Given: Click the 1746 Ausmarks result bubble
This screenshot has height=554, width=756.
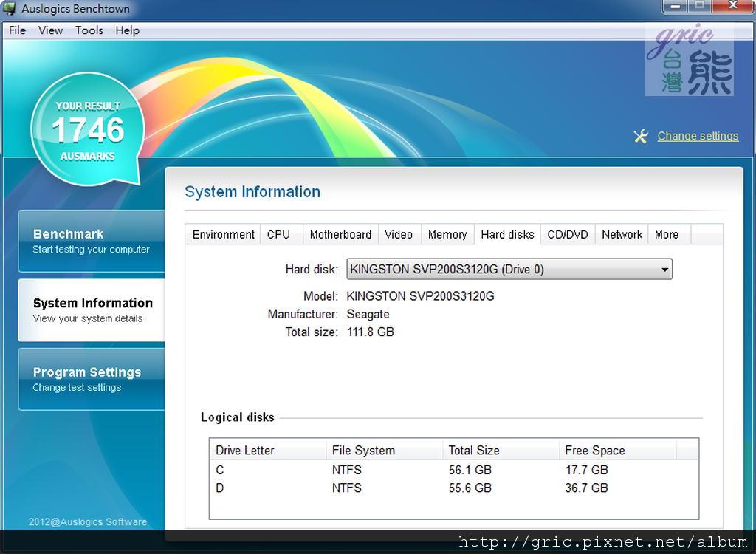Looking at the screenshot, I should pos(88,129).
